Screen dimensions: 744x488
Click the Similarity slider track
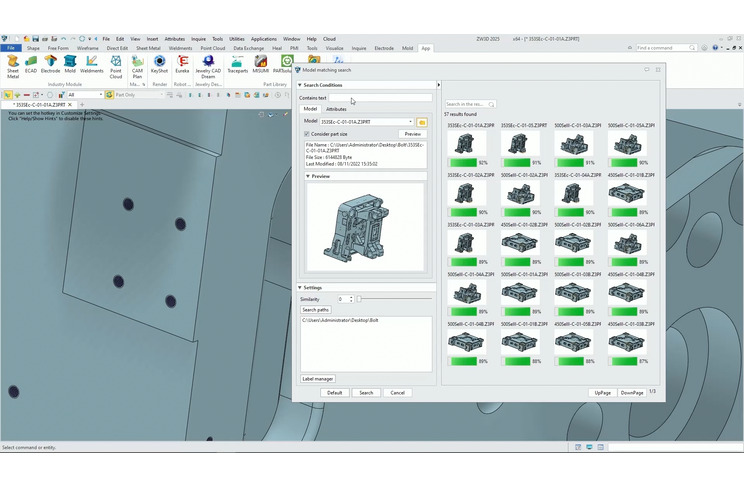click(x=394, y=299)
